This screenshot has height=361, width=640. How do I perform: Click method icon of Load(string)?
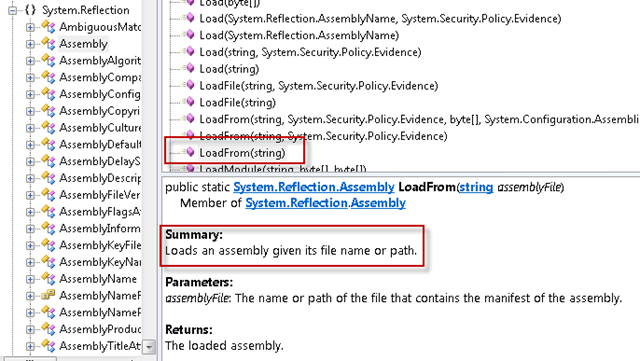189,68
